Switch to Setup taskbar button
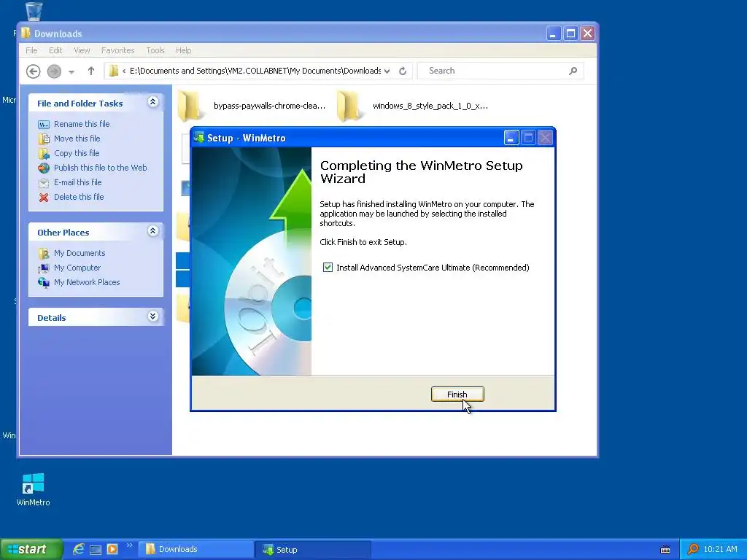Image resolution: width=747 pixels, height=560 pixels. 314,550
